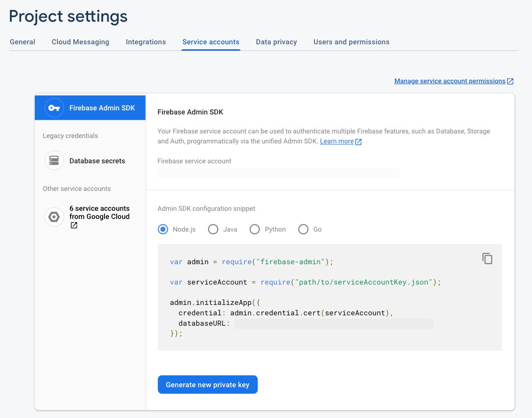Open the Integrations tab
Viewport: 532px width, 418px height.
146,42
